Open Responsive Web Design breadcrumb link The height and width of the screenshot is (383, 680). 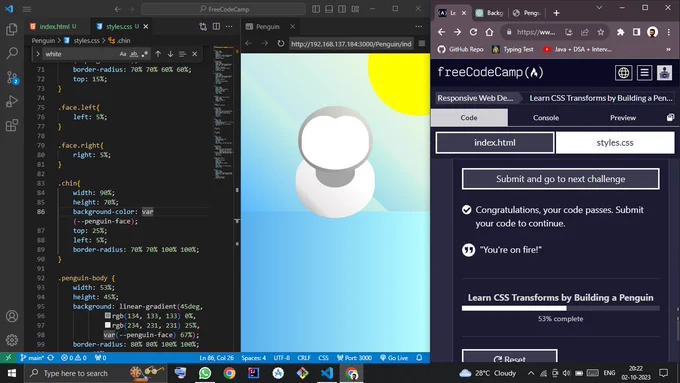[475, 98]
